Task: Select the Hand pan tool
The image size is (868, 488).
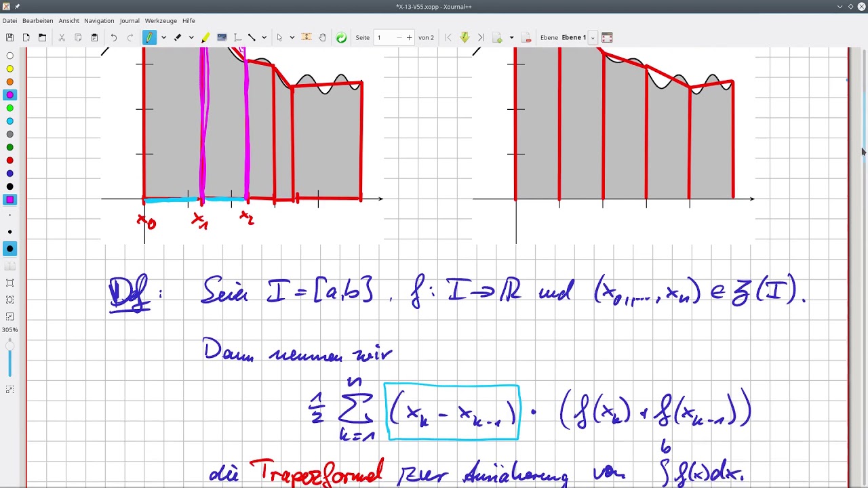Action: pos(323,38)
